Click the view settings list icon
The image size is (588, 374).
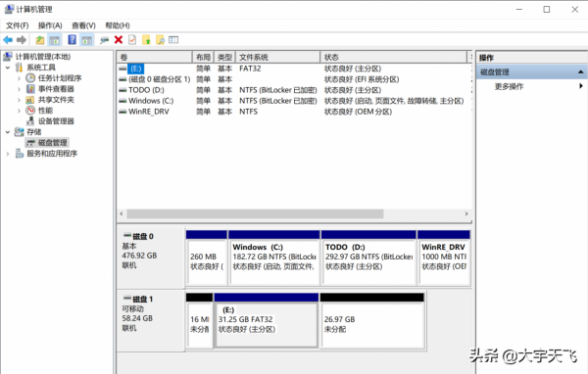(x=173, y=40)
